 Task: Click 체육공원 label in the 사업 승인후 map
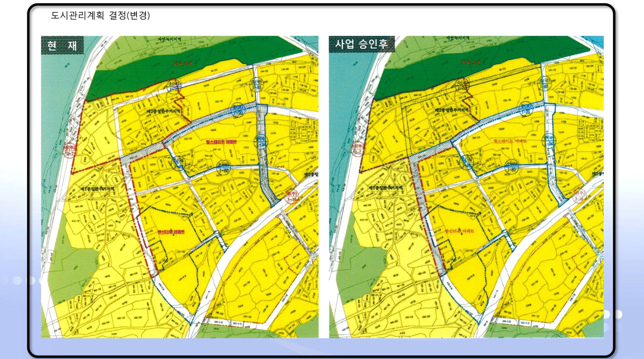[471, 62]
